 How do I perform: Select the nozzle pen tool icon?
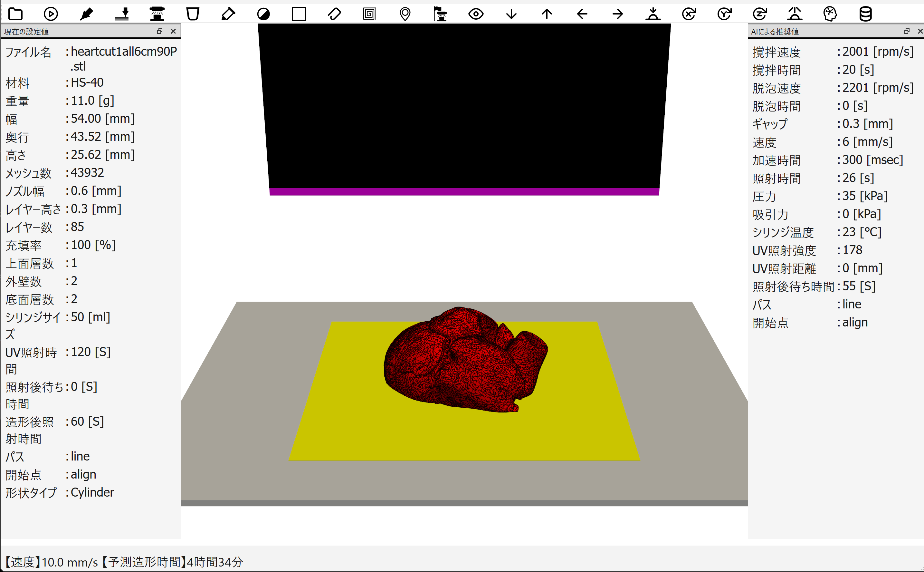[x=87, y=14]
